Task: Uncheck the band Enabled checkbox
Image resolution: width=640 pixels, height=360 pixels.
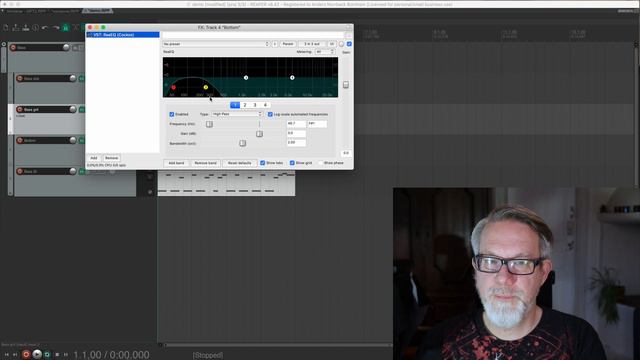Action: [172, 114]
